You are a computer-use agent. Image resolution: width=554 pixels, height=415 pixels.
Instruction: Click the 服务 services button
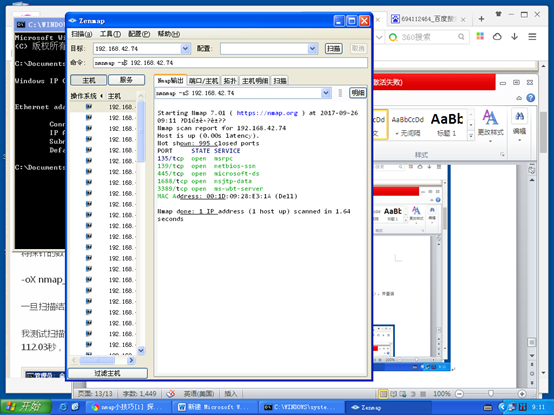[126, 80]
